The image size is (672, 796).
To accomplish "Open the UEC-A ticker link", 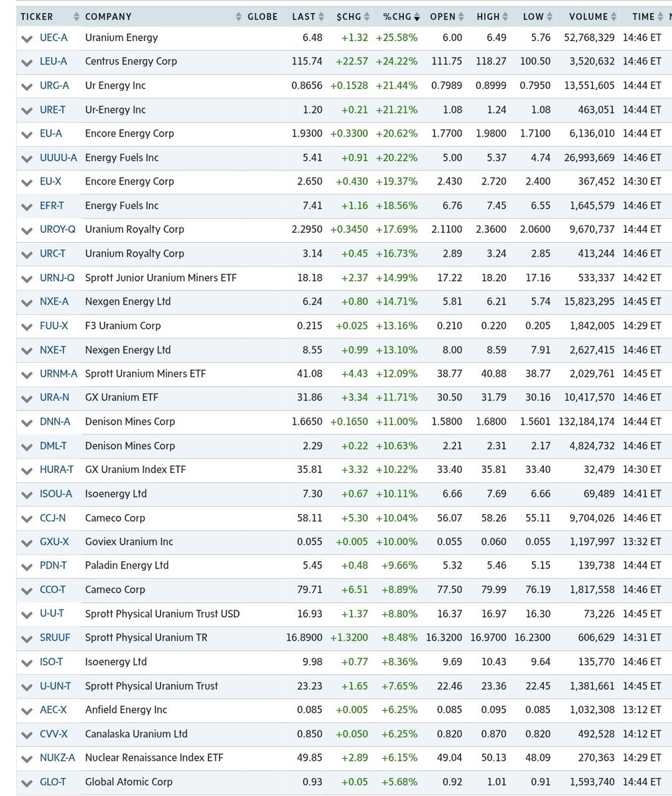I will [54, 37].
